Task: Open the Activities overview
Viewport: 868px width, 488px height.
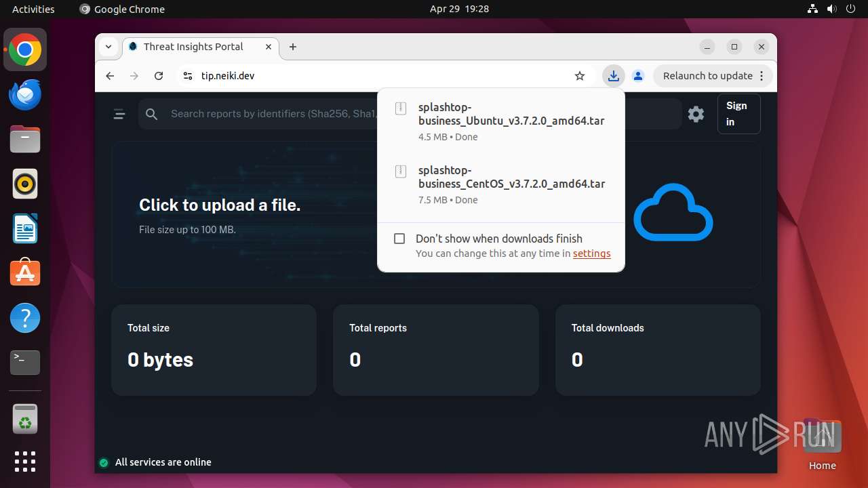Action: [x=33, y=9]
